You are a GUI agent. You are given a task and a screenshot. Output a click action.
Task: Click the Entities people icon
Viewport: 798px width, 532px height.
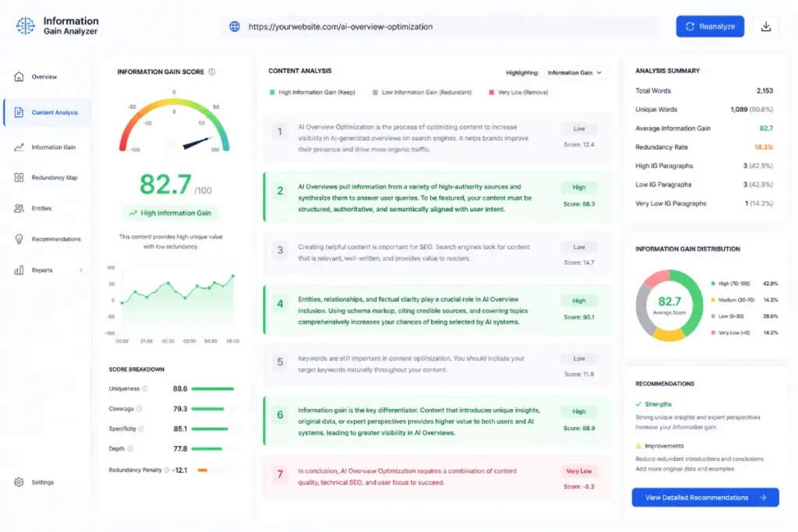pos(19,208)
